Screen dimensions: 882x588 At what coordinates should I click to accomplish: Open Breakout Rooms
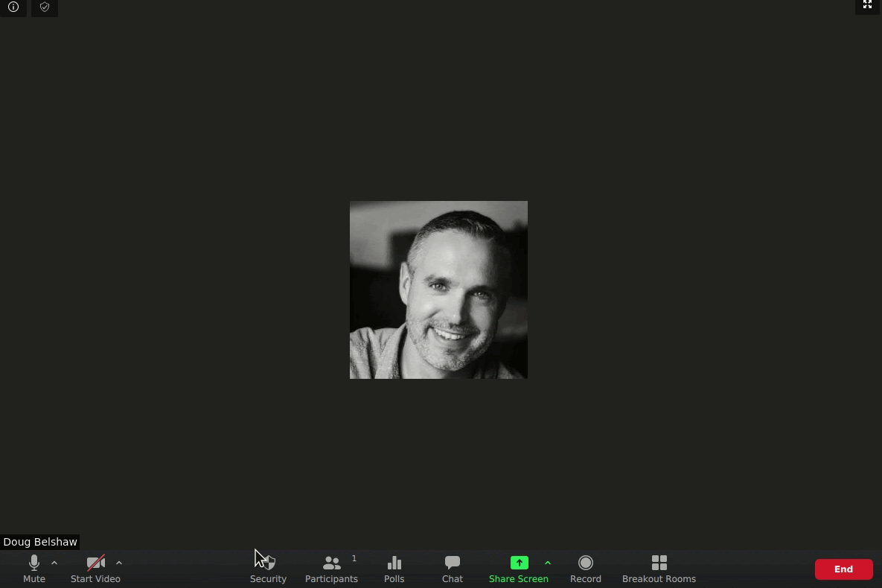[659, 569]
